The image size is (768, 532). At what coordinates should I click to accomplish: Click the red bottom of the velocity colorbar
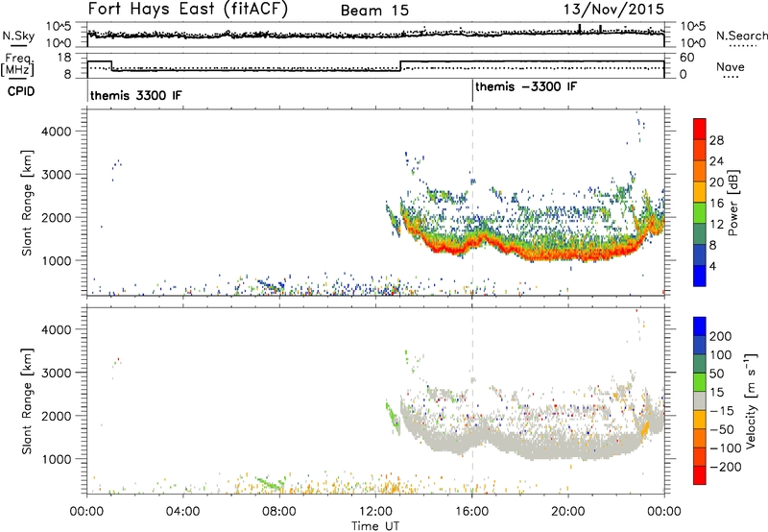point(700,475)
